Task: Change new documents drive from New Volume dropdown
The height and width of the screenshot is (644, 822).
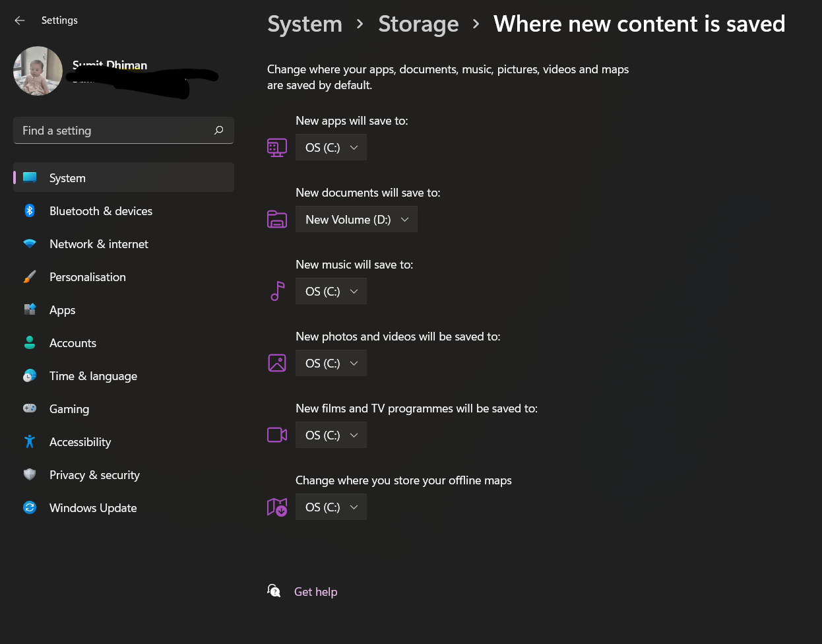Action: tap(356, 219)
